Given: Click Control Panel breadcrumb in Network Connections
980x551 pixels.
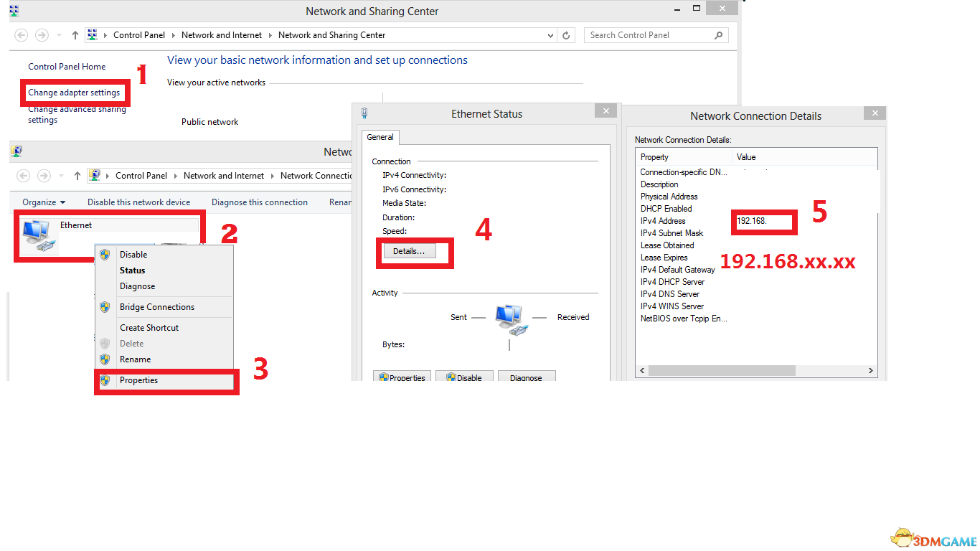Looking at the screenshot, I should (141, 176).
